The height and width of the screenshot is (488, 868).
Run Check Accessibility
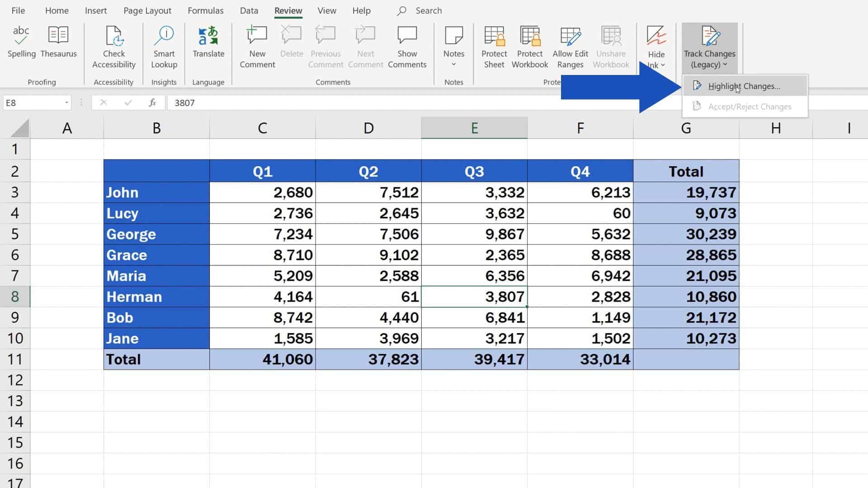113,45
